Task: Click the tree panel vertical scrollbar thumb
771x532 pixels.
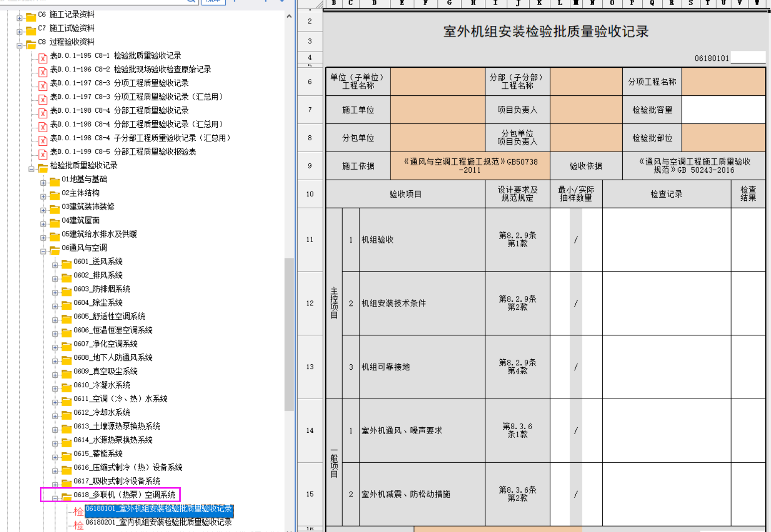Action: pos(289,334)
